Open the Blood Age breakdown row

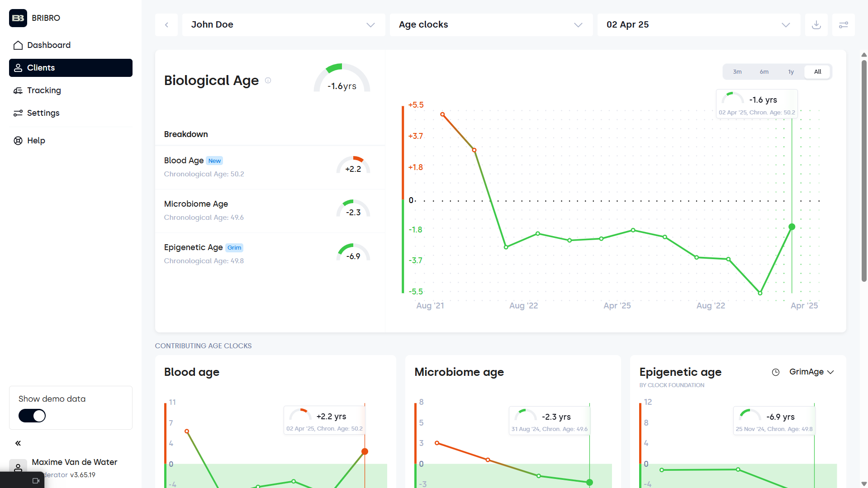[x=270, y=167]
